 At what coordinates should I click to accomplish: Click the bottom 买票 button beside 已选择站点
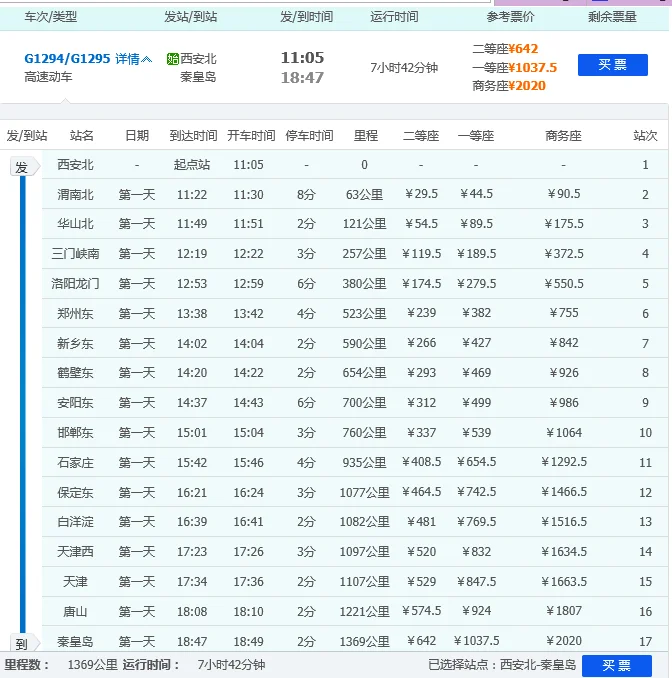(x=617, y=665)
